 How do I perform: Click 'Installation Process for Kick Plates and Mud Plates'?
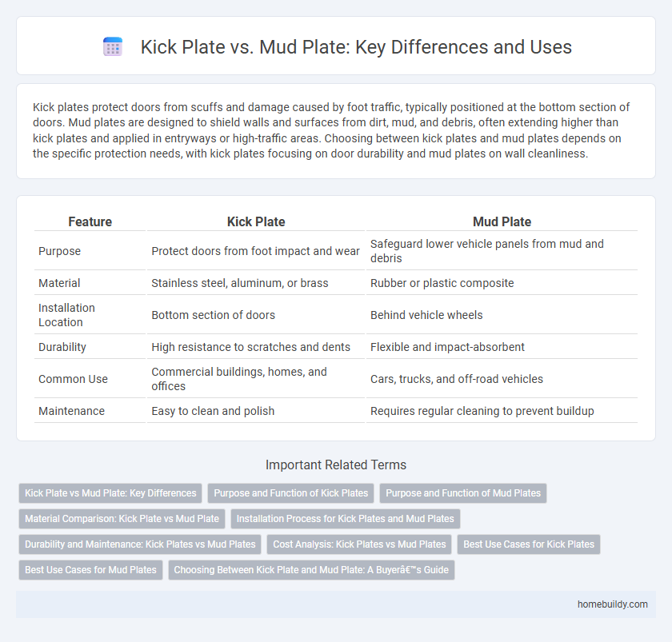point(346,519)
